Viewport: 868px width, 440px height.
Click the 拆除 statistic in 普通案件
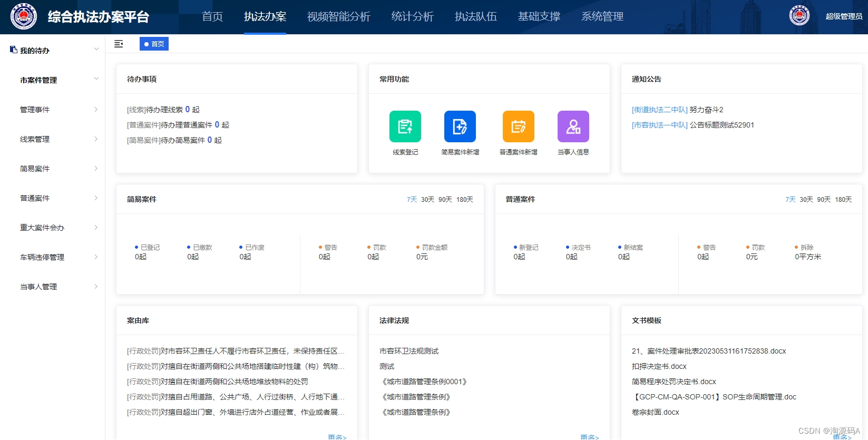808,252
